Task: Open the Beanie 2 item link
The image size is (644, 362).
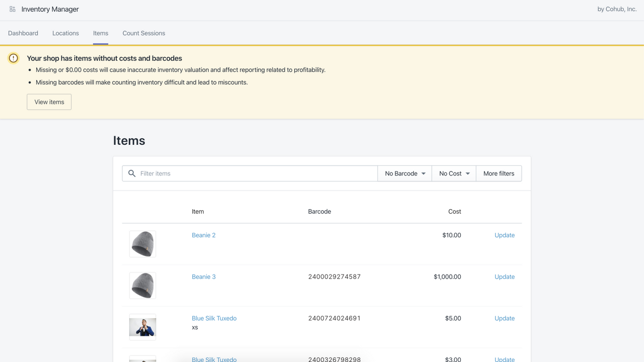Action: click(x=204, y=235)
